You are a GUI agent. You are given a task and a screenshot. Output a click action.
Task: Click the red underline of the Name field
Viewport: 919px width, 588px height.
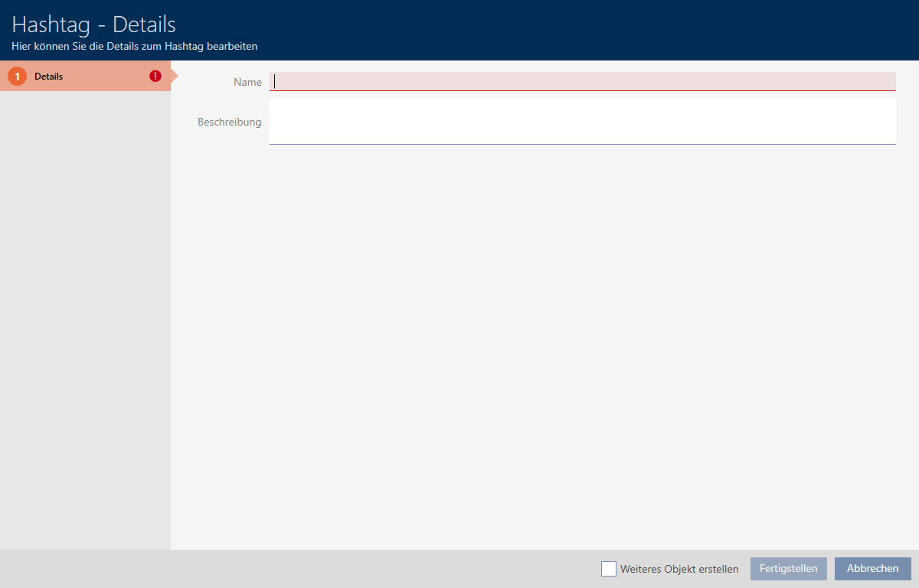pos(582,90)
